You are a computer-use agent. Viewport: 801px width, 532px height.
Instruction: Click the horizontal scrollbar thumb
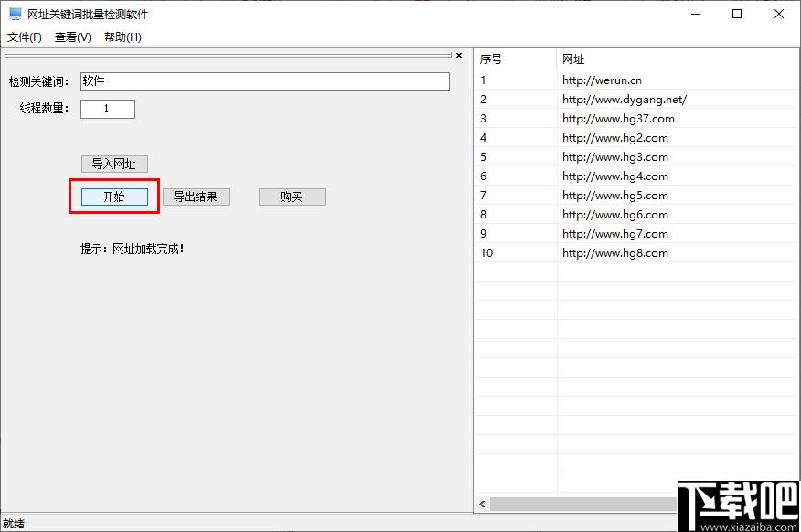click(x=582, y=504)
